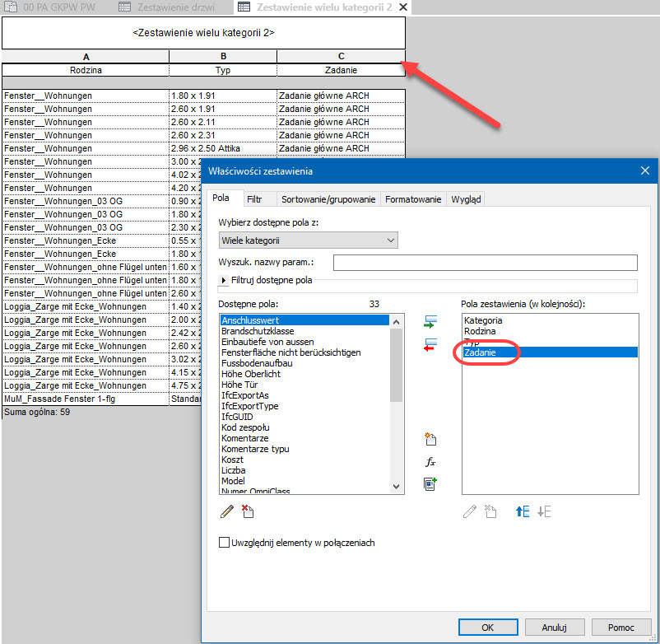Click the New parameter icon

point(430,438)
